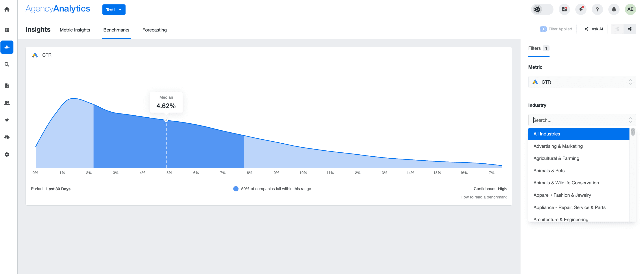Open How to read a benchmark link
Screen dimensions: 644x274
483,197
